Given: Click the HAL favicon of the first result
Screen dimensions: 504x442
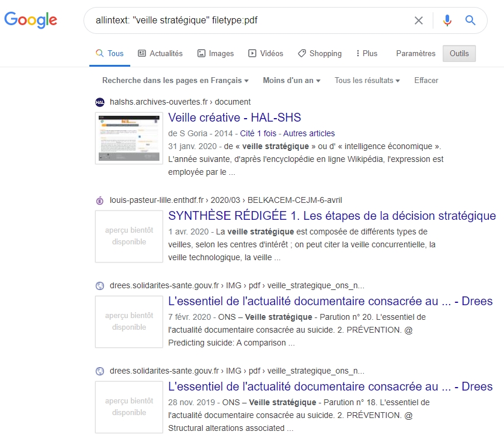Looking at the screenshot, I should tap(100, 102).
